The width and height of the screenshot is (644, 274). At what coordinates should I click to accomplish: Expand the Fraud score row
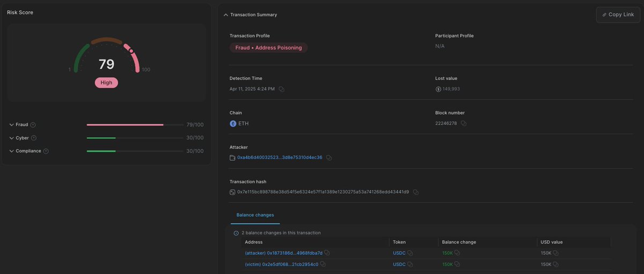click(11, 125)
